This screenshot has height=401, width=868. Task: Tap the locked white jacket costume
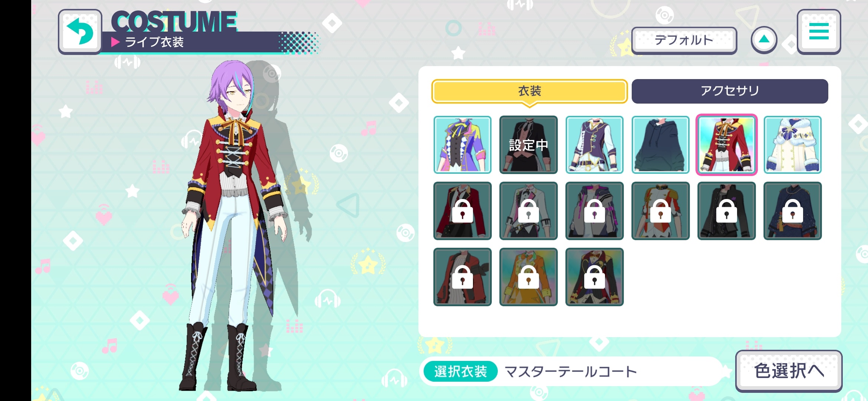point(529,211)
